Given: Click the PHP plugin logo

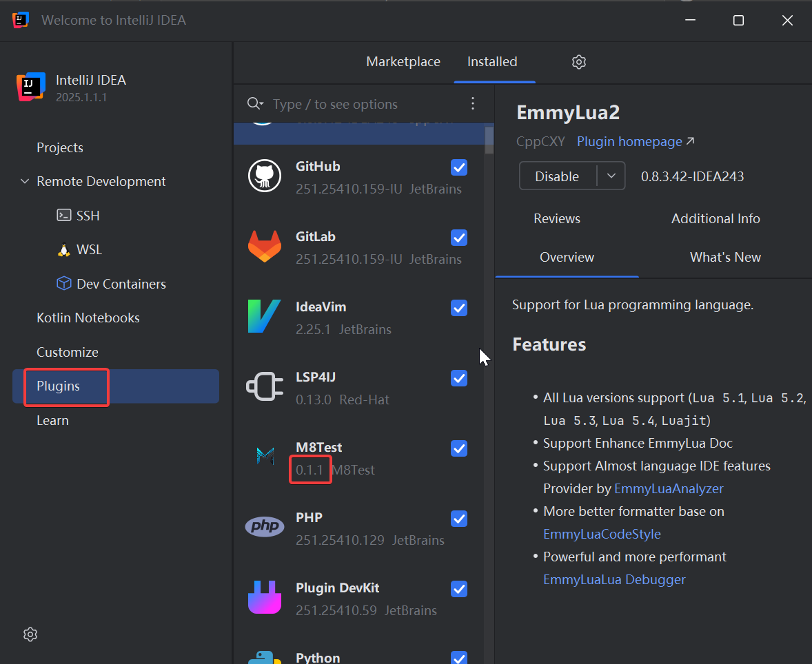Looking at the screenshot, I should point(265,528).
